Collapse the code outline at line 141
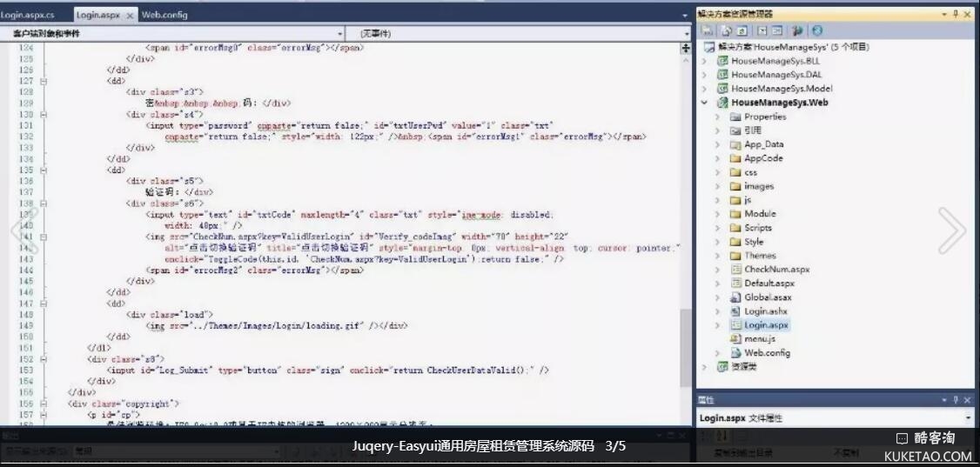Screen dimensions: 980x467 [44, 237]
